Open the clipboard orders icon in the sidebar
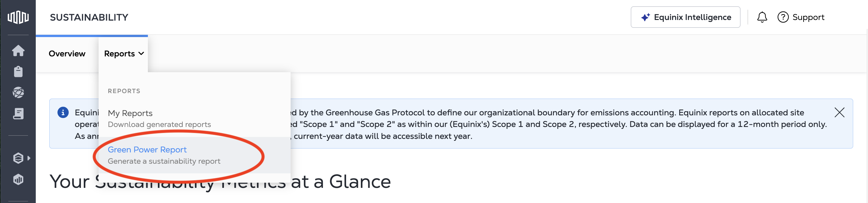This screenshot has height=203, width=868. [x=18, y=72]
